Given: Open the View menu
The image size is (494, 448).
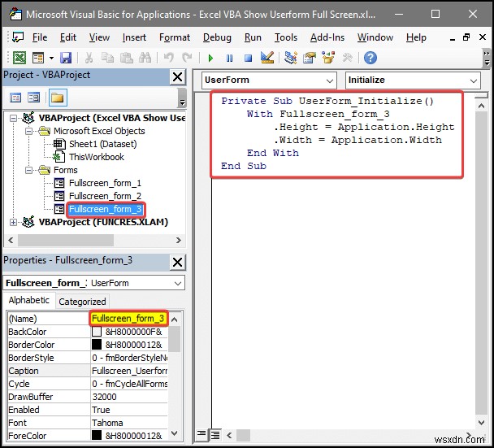Looking at the screenshot, I should [x=99, y=37].
